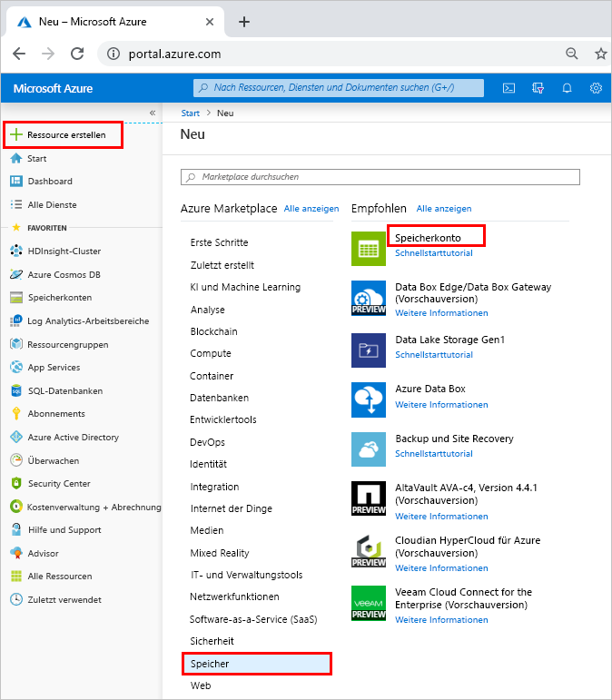Click the Microsoft Azure logo text

[x=53, y=88]
